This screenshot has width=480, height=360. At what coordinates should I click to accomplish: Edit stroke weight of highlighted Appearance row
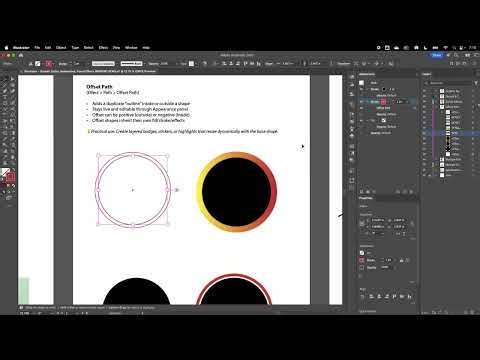[400, 102]
